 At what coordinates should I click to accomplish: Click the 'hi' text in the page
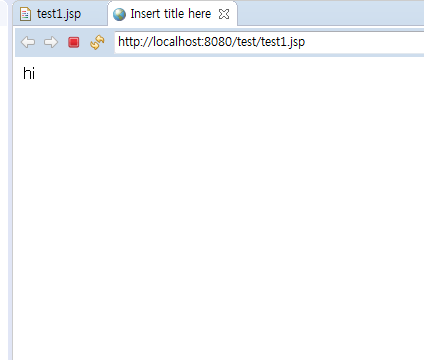[29, 73]
